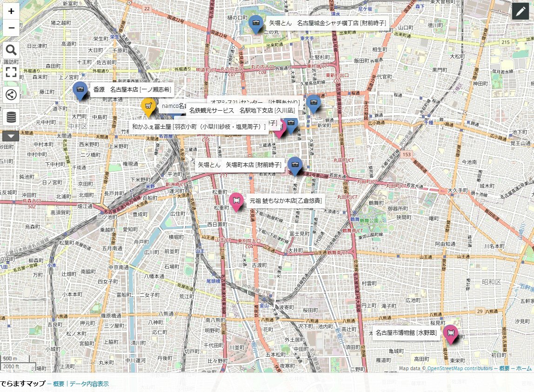This screenshot has width=534, height=392.
Task: Select blue camera marker beside 名鉄観光サービス label
Action: pyautogui.click(x=292, y=126)
